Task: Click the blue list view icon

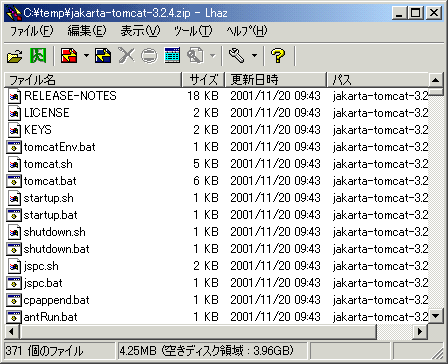Action: (x=172, y=56)
